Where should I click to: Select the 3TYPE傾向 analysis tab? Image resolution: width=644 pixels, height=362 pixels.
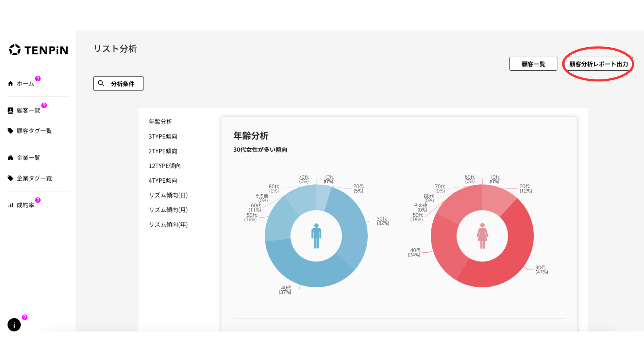163,136
